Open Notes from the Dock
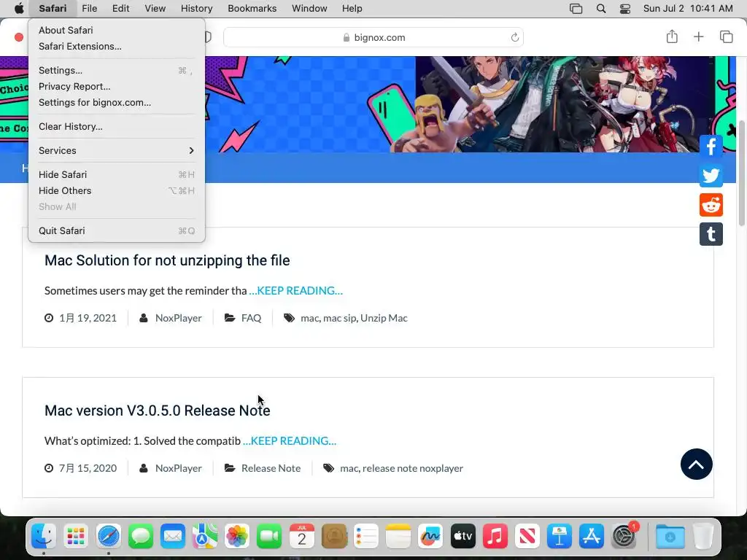This screenshot has height=560, width=747. [x=398, y=536]
